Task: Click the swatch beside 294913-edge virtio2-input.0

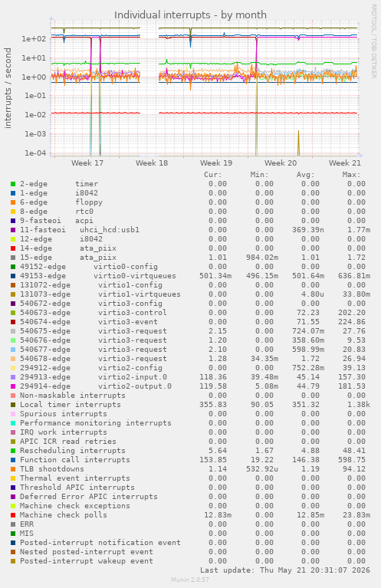Action: 13,377
